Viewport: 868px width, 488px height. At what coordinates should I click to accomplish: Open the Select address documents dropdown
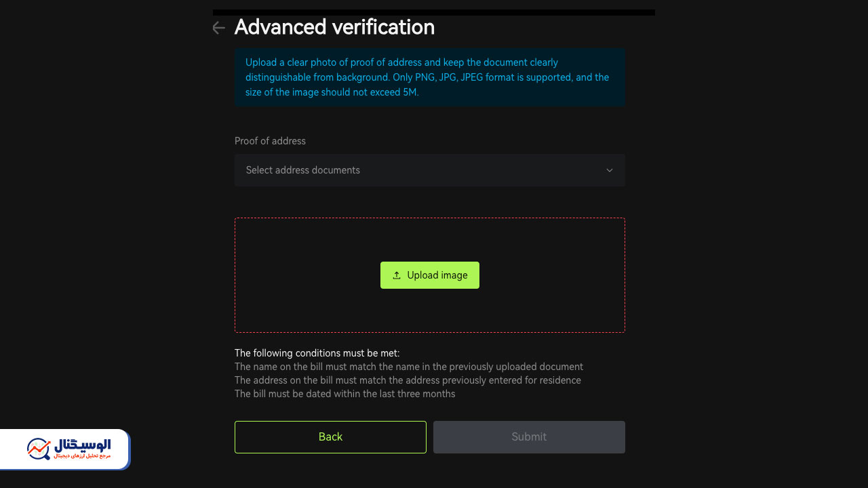(x=430, y=170)
